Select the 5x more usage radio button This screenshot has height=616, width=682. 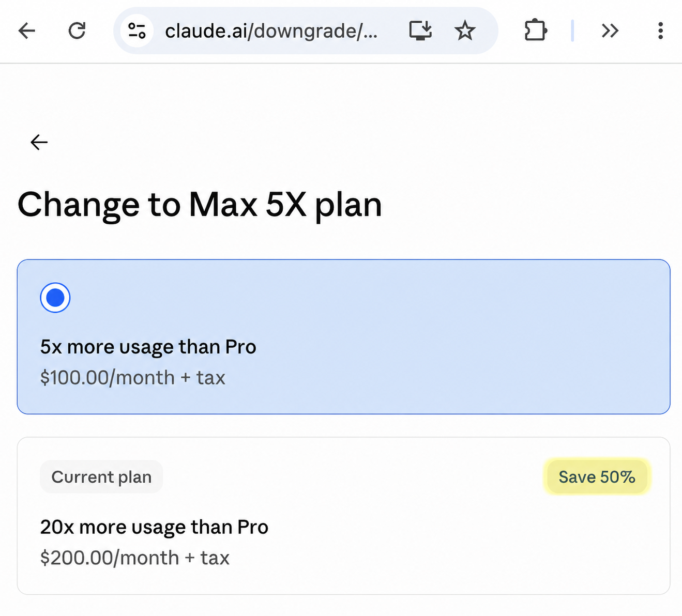pos(55,298)
